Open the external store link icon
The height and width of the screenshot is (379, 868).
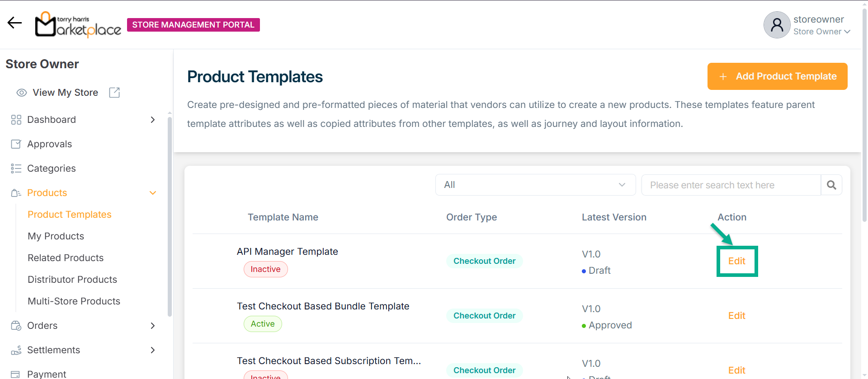(x=114, y=93)
